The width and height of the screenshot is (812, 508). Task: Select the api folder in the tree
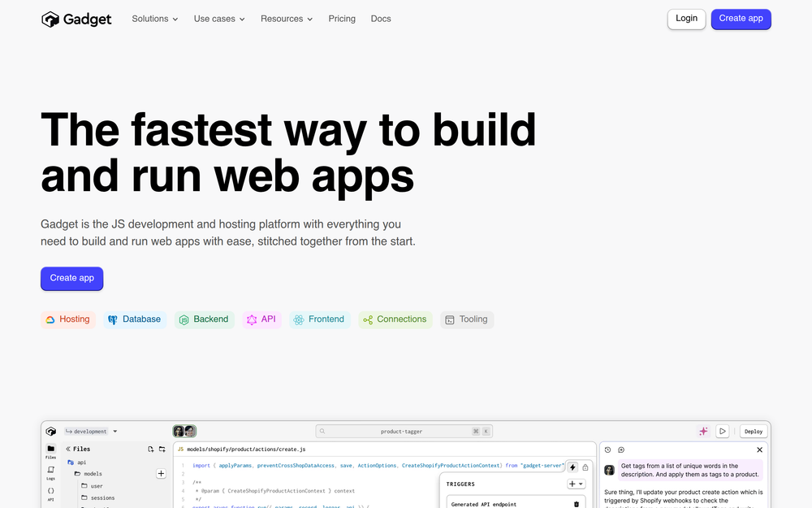click(x=77, y=462)
